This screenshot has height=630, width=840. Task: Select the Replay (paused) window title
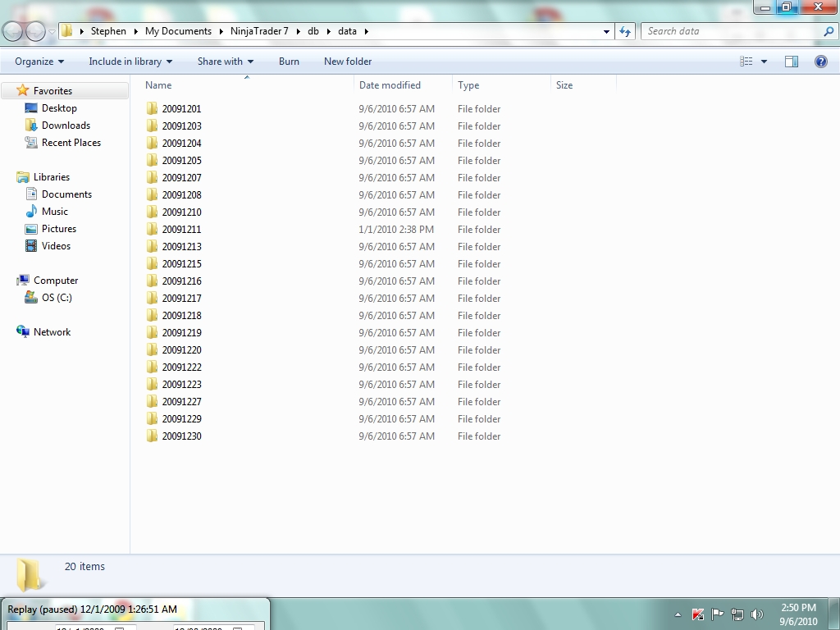tap(92, 609)
